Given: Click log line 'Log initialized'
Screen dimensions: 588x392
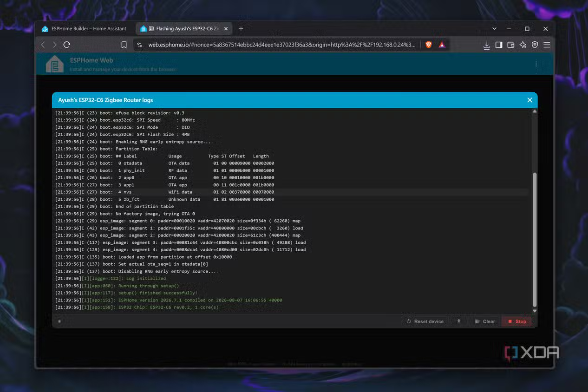Looking at the screenshot, I should (110, 279).
